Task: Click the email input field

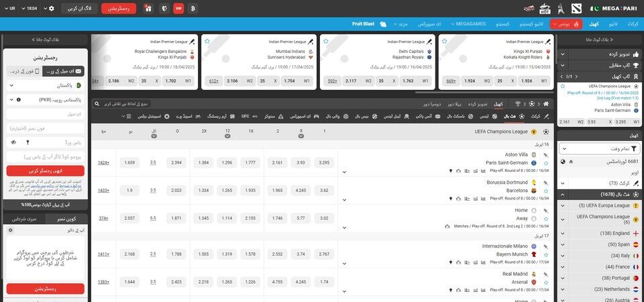Action: (45, 114)
